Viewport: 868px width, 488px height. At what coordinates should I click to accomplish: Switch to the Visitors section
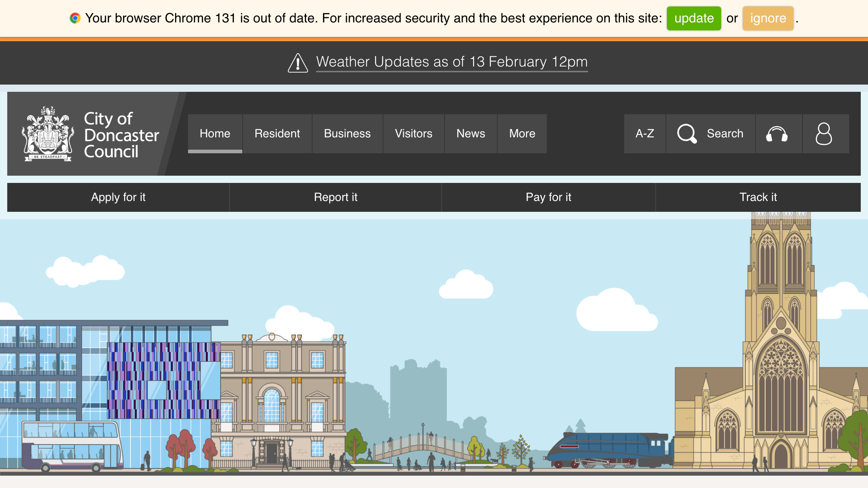click(413, 133)
